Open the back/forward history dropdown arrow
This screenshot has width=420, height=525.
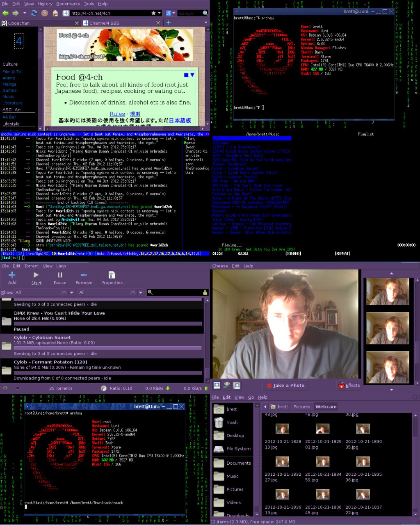(25, 13)
